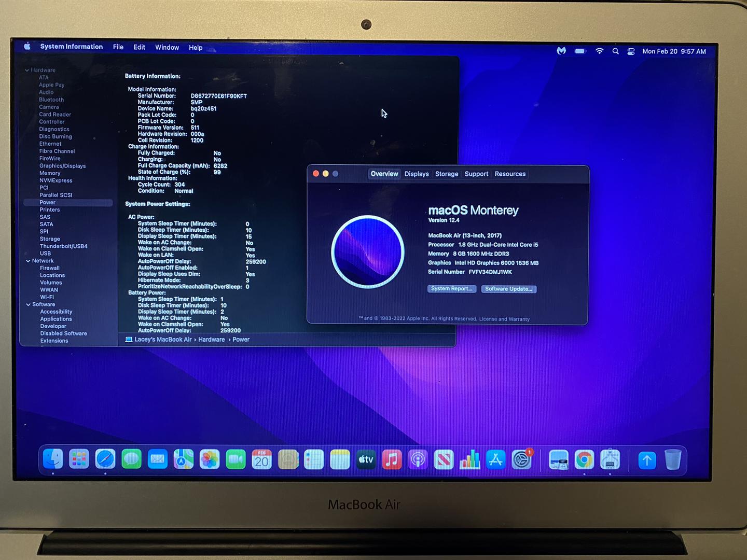This screenshot has height=560, width=747.
Task: Open Notes from the dock
Action: click(340, 459)
